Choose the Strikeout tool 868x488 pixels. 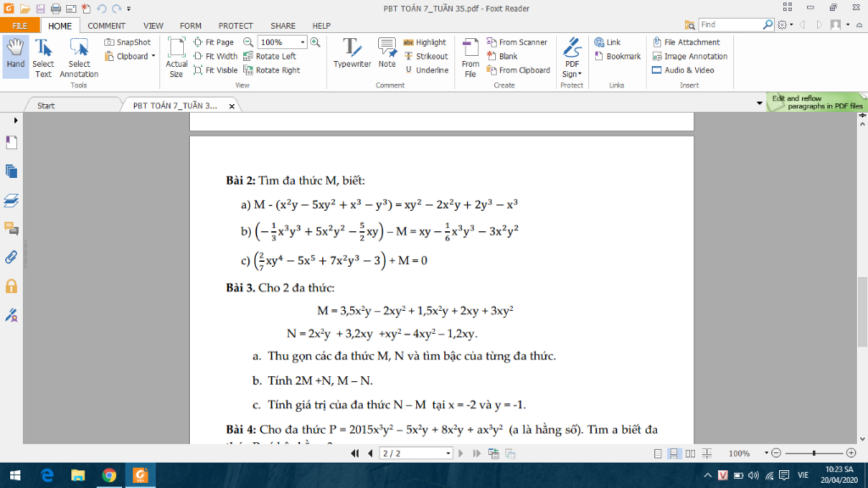coord(426,56)
